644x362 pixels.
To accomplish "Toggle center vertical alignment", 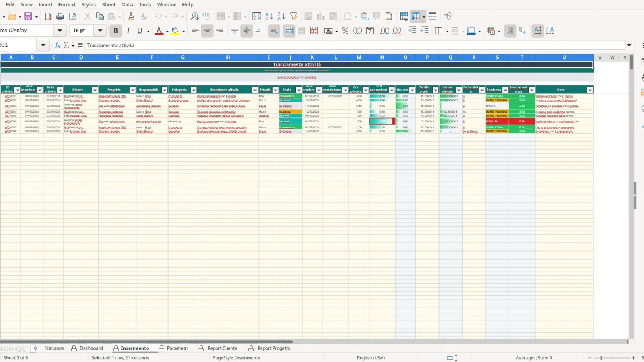I will pyautogui.click(x=247, y=31).
